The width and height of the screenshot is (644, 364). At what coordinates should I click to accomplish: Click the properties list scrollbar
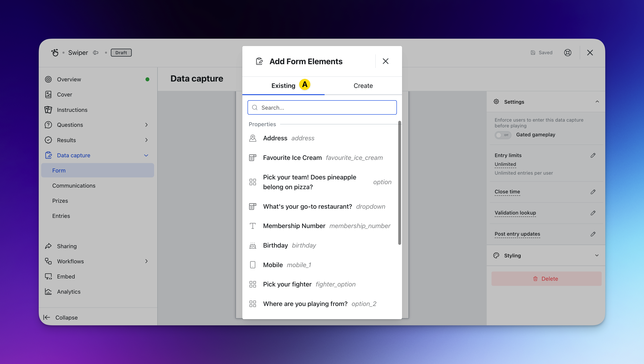pos(399,183)
